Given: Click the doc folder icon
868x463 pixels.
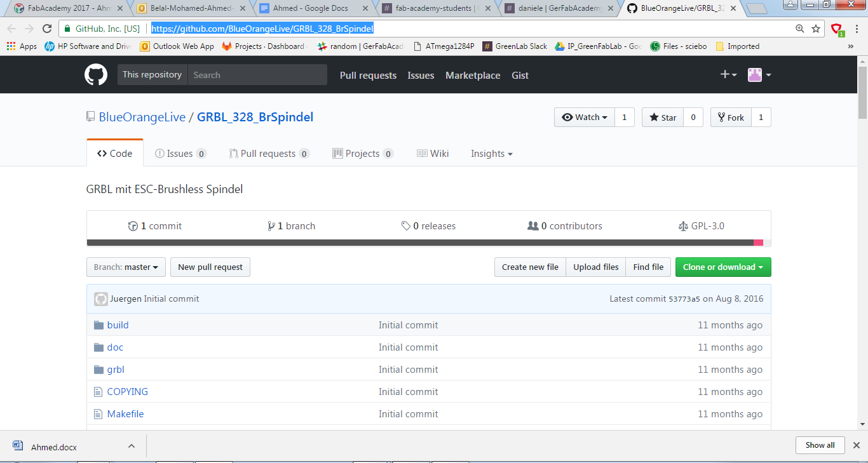Looking at the screenshot, I should tap(98, 347).
